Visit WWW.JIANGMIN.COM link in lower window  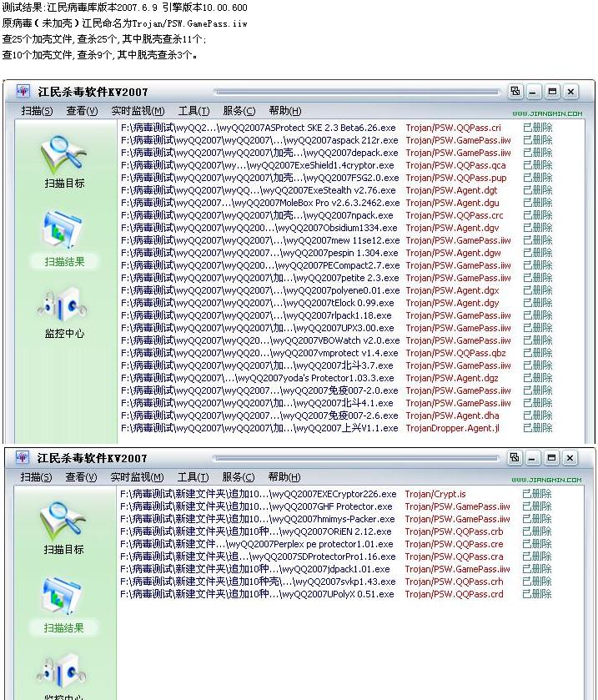(x=546, y=480)
